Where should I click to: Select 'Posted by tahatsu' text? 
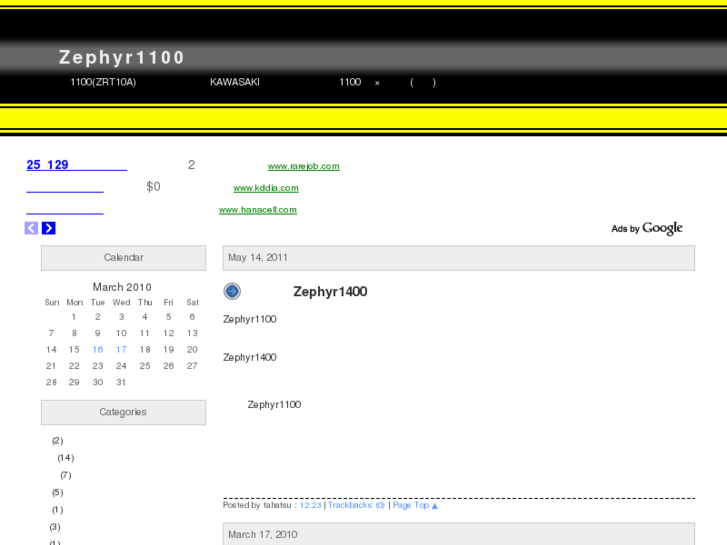coord(257,505)
